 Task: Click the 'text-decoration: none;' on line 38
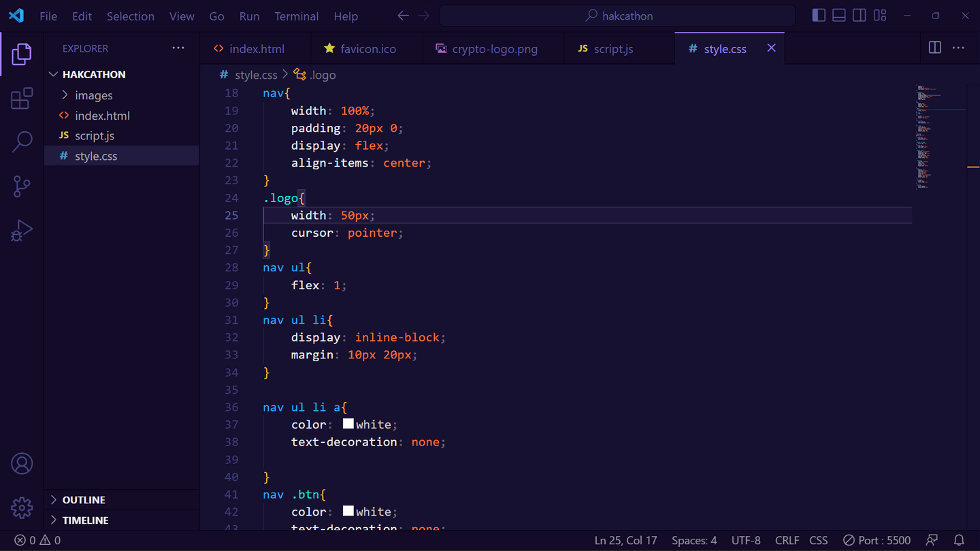tap(368, 442)
